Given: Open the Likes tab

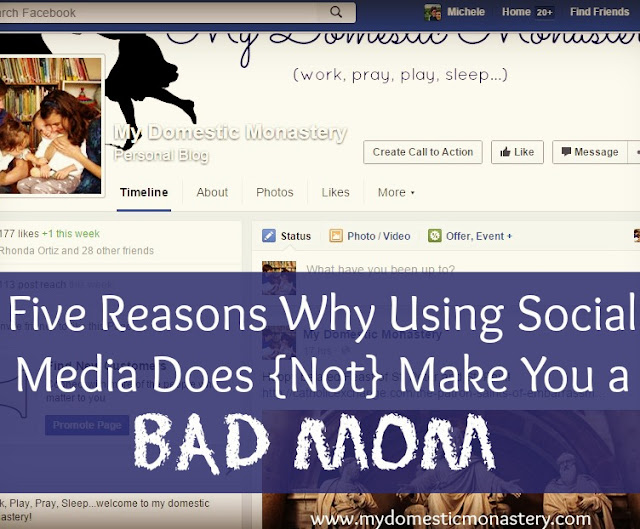Looking at the screenshot, I should coord(336,192).
